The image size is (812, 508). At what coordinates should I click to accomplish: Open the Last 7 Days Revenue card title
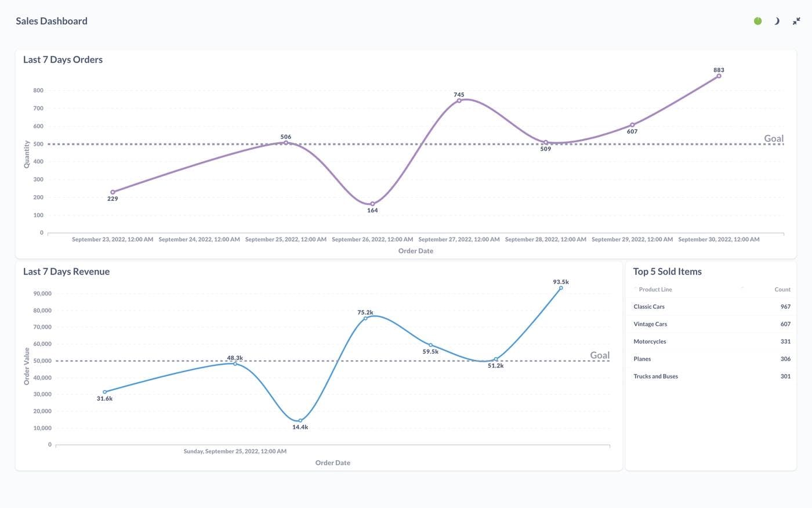point(66,271)
